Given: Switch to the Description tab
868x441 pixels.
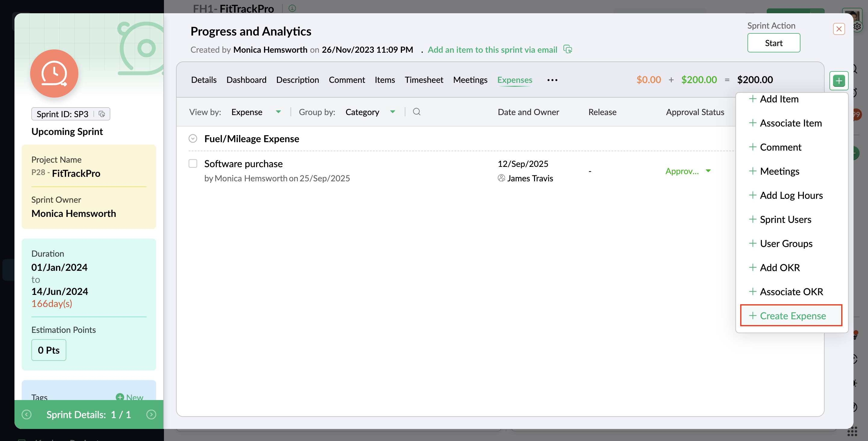Looking at the screenshot, I should 297,80.
